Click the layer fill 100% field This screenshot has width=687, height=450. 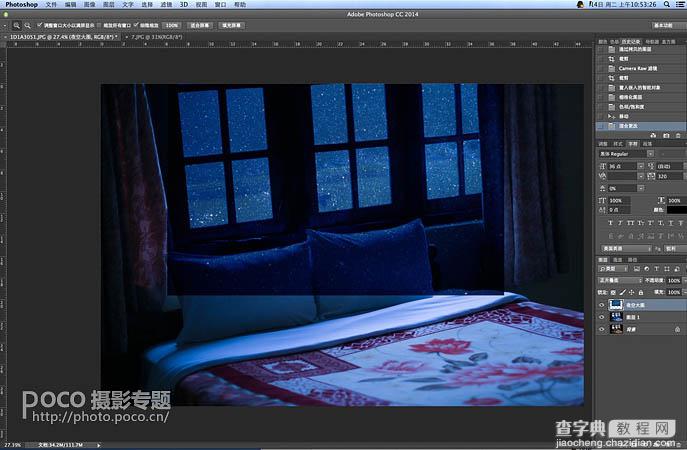point(673,292)
